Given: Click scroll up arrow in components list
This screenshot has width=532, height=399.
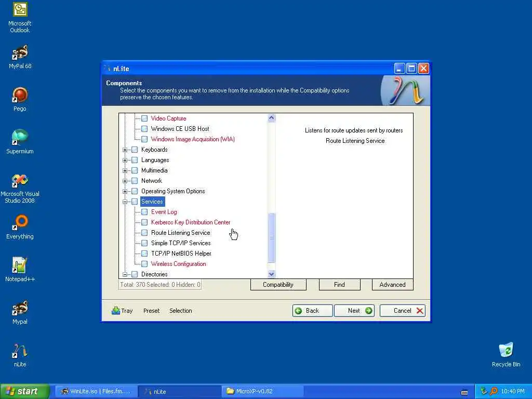Looking at the screenshot, I should coord(271,118).
